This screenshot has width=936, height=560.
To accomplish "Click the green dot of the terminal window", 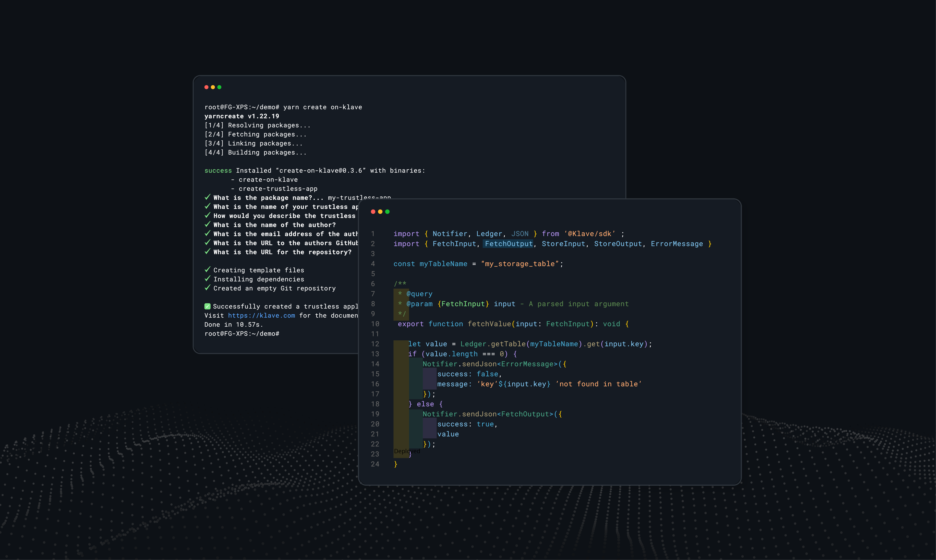I will 219,87.
